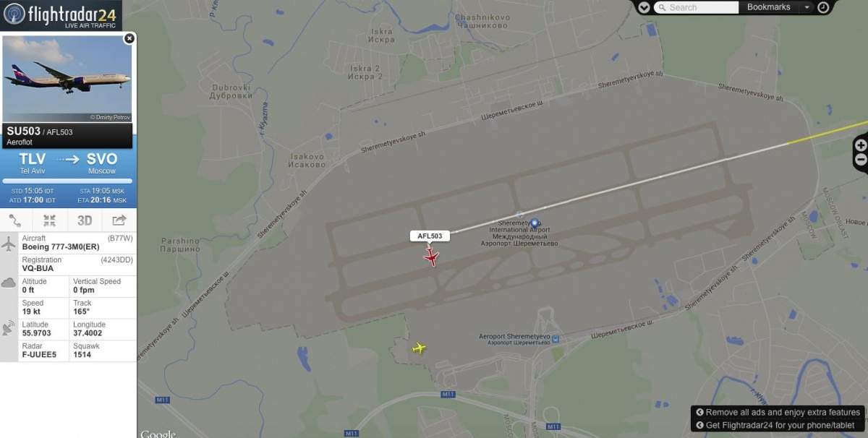868x438 pixels.
Task: Click the Sheremetyevo airport map pin
Action: [535, 223]
